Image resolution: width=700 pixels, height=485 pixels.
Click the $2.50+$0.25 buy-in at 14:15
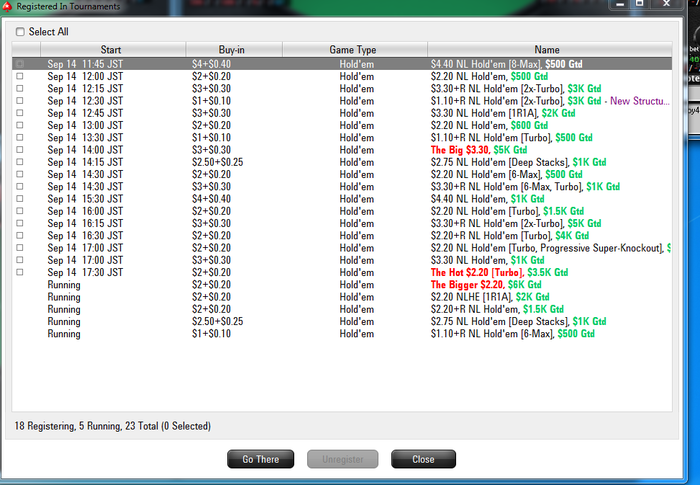pyautogui.click(x=217, y=162)
